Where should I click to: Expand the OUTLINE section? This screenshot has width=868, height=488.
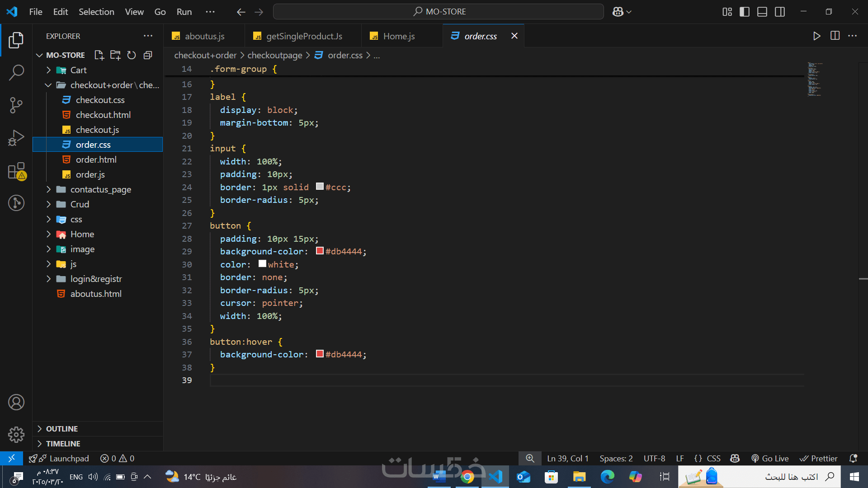point(62,429)
